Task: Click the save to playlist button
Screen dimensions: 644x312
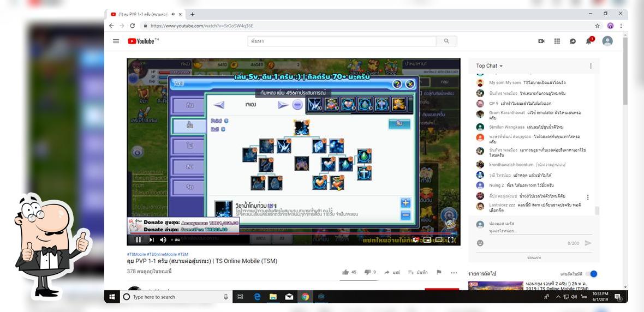Action: [418, 272]
